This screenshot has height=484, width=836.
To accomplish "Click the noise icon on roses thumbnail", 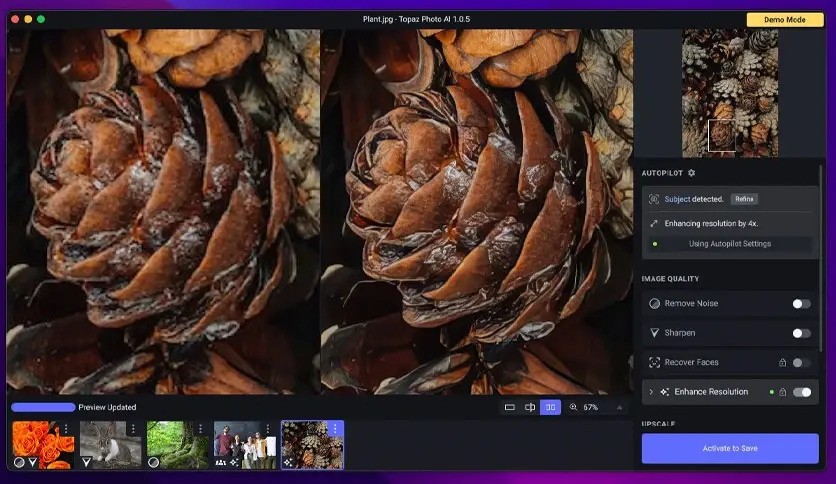I will [19, 462].
